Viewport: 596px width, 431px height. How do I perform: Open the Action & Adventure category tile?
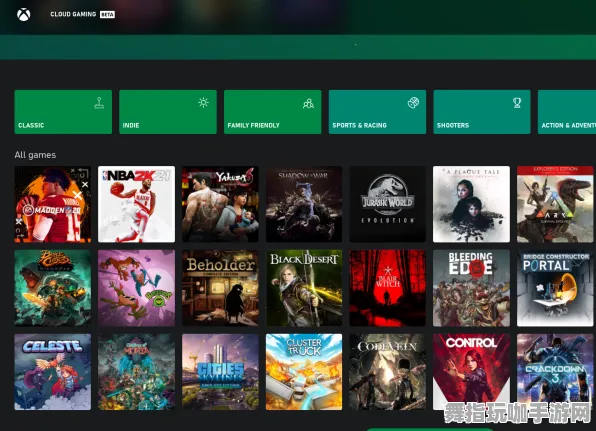click(567, 112)
